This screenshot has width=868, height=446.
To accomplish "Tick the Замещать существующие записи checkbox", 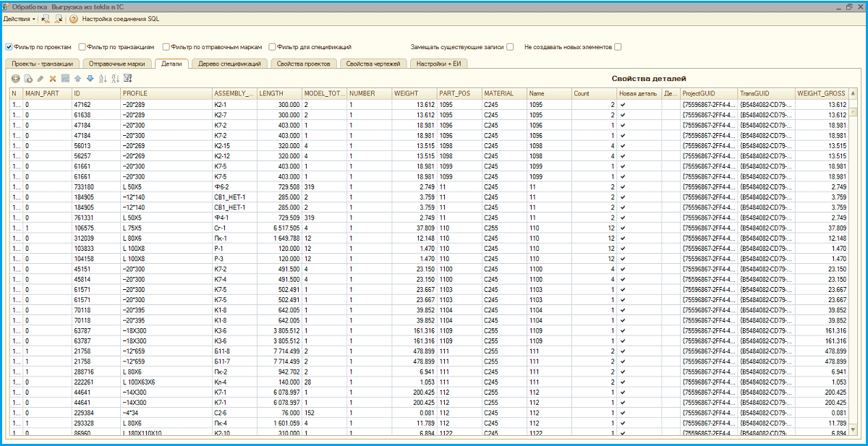I will pyautogui.click(x=510, y=47).
